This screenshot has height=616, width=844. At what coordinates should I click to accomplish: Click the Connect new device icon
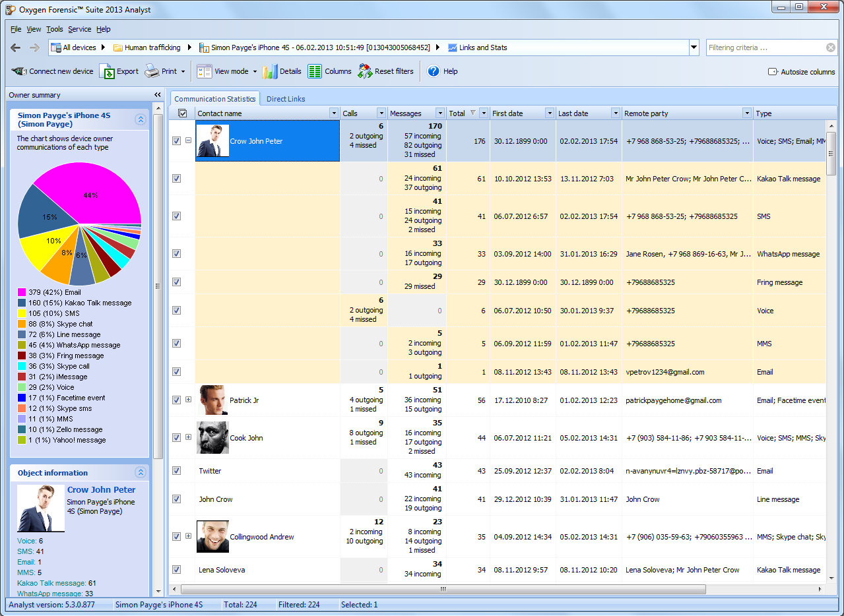coord(19,71)
